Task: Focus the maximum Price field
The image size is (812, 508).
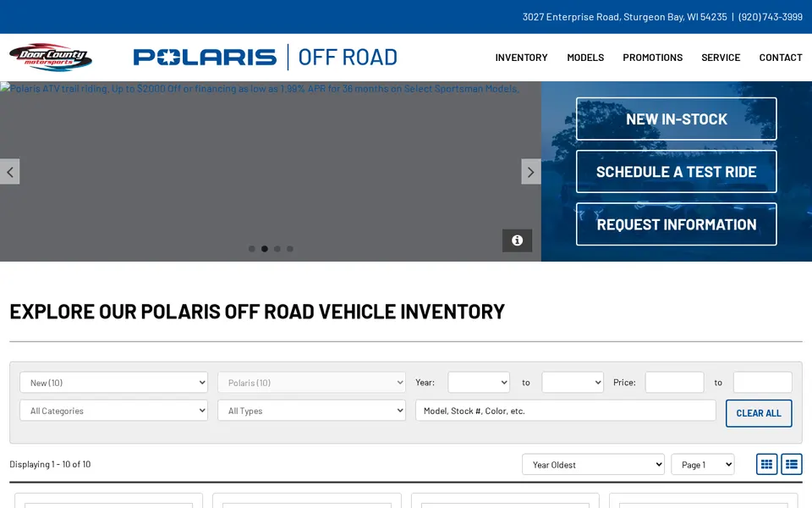Action: [762, 383]
